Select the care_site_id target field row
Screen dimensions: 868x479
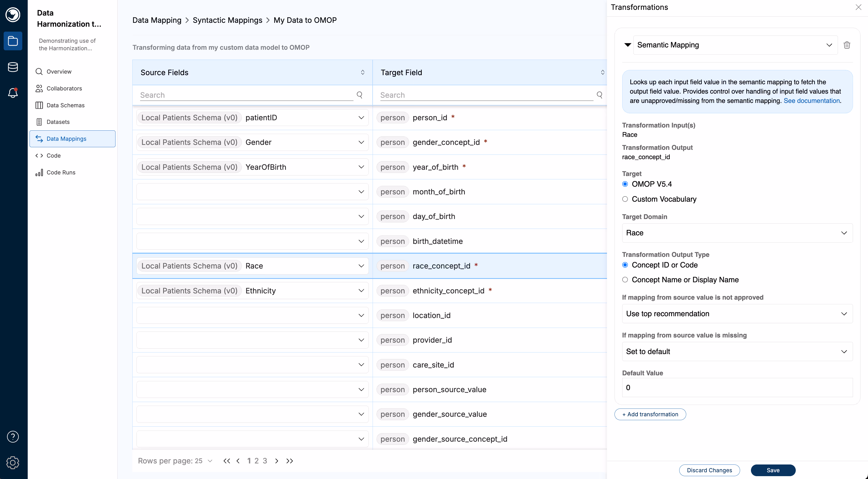click(x=490, y=365)
